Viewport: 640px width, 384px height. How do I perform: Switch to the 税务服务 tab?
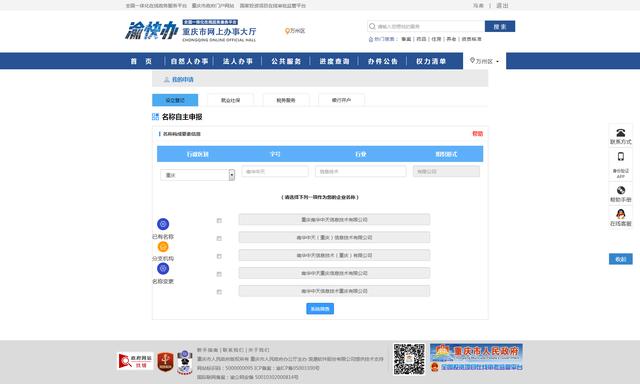[x=286, y=100]
